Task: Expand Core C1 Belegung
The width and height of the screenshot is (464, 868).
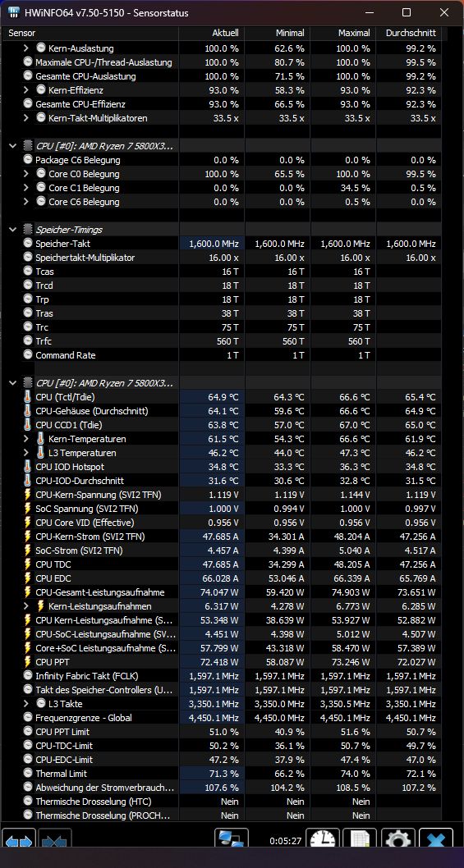Action: [x=26, y=188]
